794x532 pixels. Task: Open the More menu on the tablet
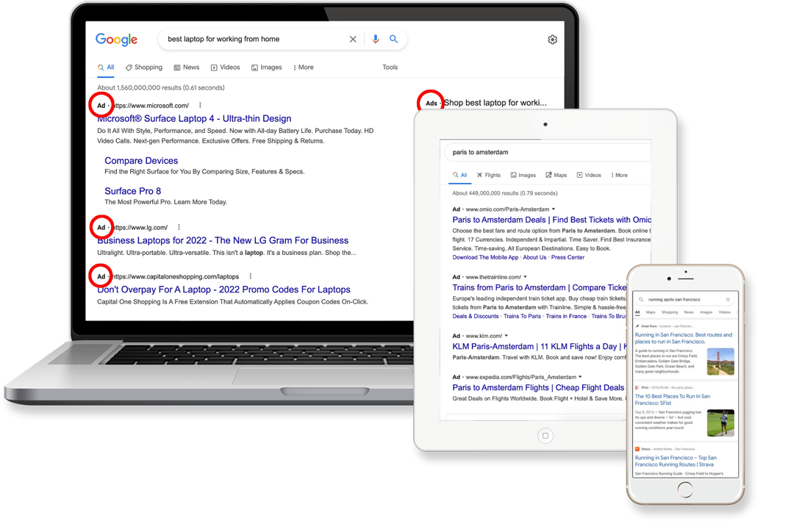619,175
